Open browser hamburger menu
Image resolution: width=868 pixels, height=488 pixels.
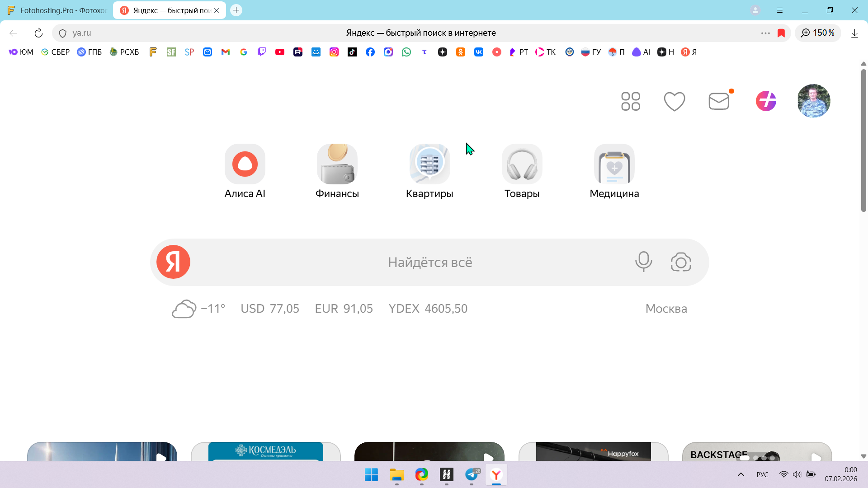(x=780, y=10)
